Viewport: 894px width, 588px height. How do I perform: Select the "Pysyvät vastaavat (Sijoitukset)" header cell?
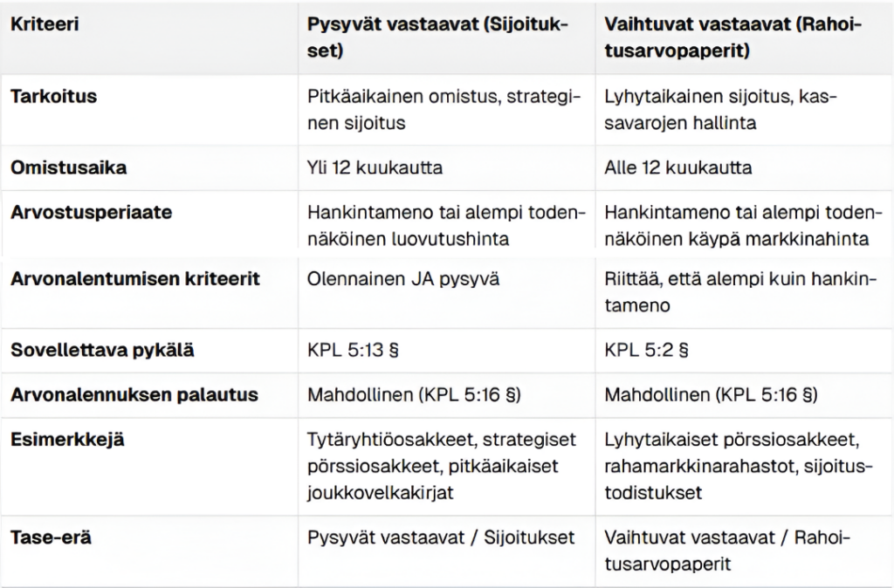point(438,38)
